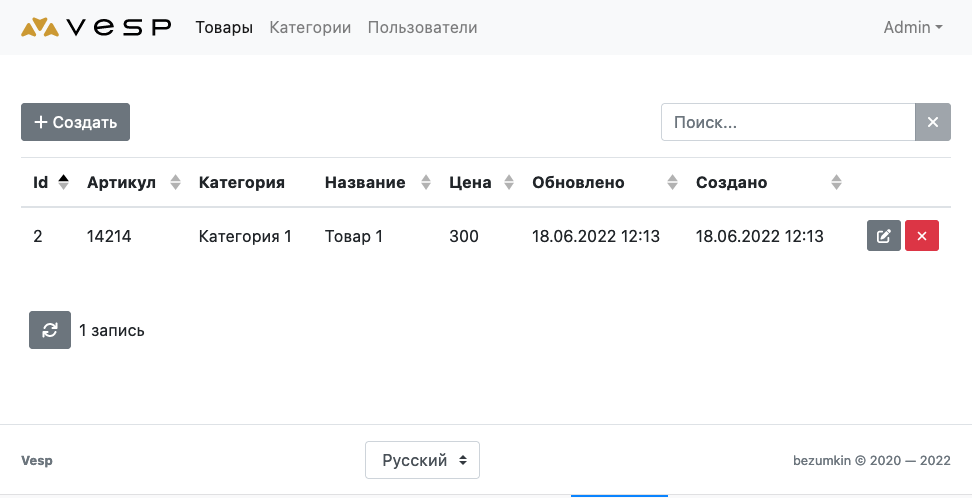Viewport: 972px width, 498px height.
Task: Sort by Название column sort icon
Action: 426,182
